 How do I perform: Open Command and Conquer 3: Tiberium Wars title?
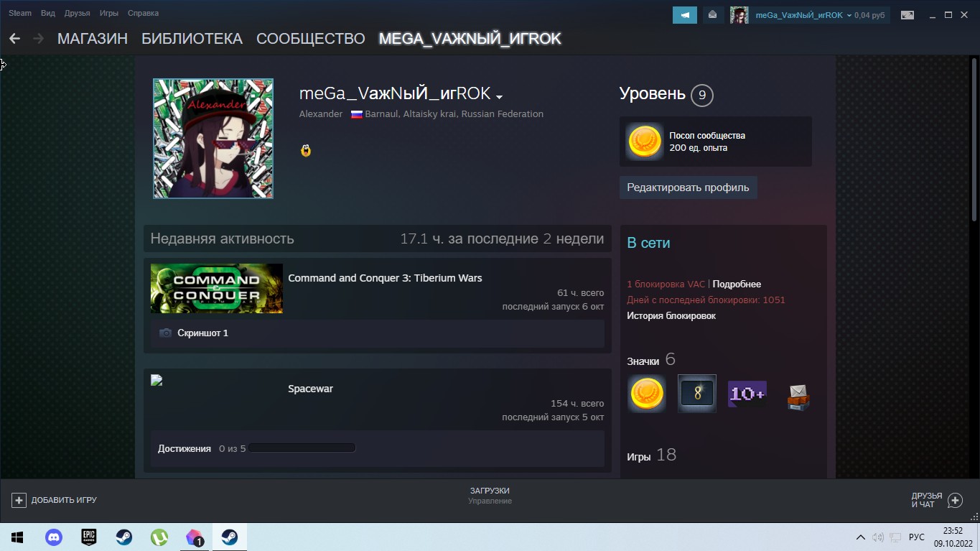(x=385, y=278)
